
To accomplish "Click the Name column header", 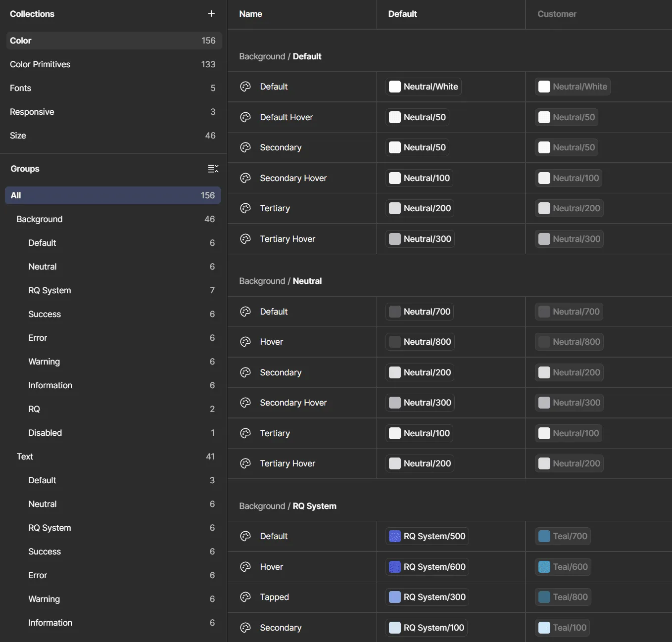I will pos(250,14).
